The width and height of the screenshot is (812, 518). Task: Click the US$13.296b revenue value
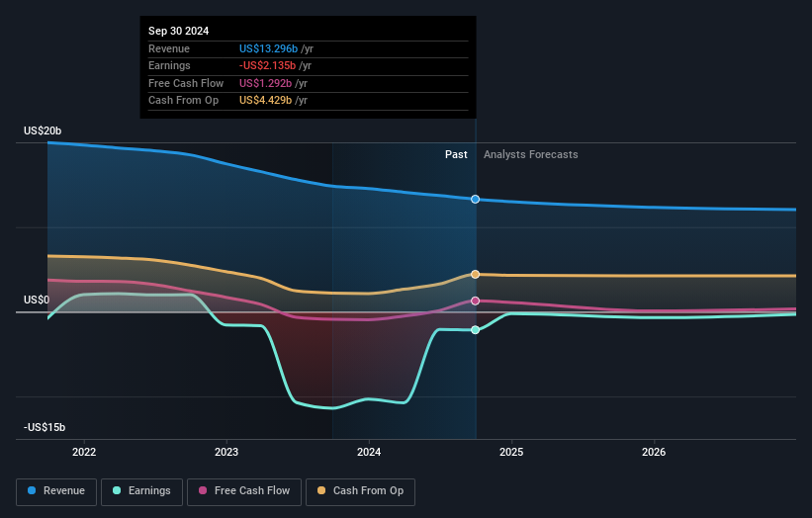(268, 48)
